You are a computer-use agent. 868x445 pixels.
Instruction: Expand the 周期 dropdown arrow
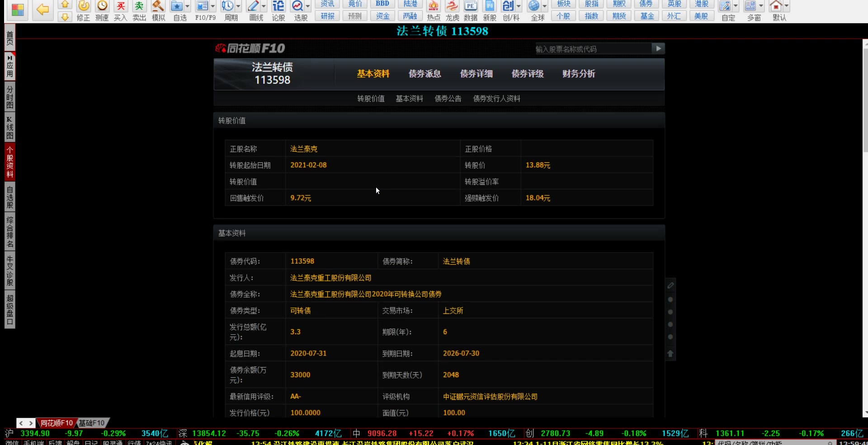[x=238, y=6]
